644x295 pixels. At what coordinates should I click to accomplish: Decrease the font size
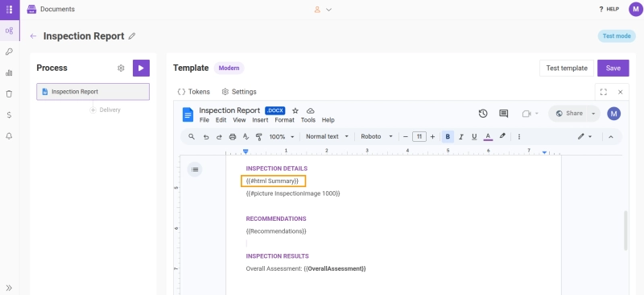406,136
